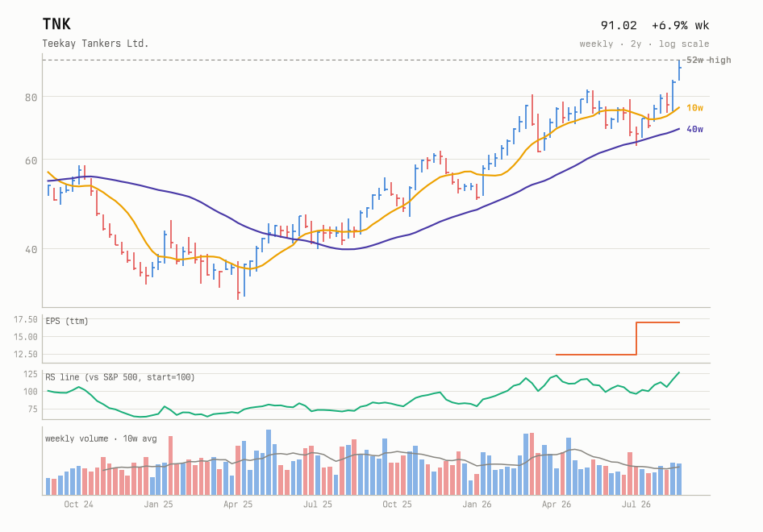Click the orange 10w moving average label
This screenshot has width=763, height=532.
point(694,108)
